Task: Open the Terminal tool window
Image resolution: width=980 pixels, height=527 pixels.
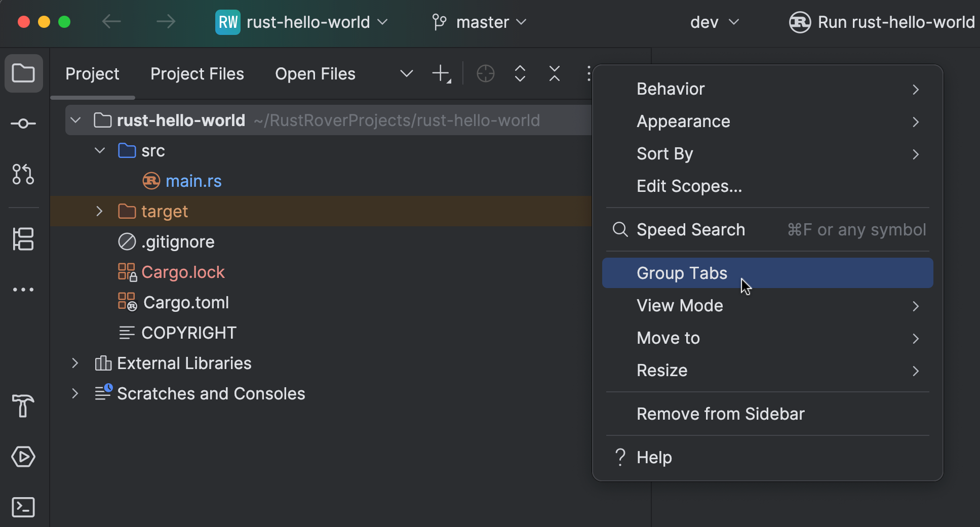Action: [23, 507]
